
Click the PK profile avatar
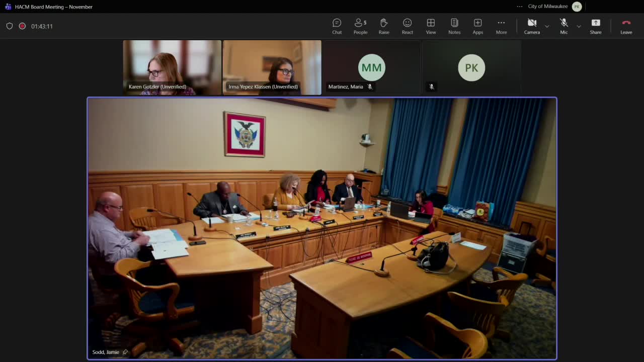[577, 7]
